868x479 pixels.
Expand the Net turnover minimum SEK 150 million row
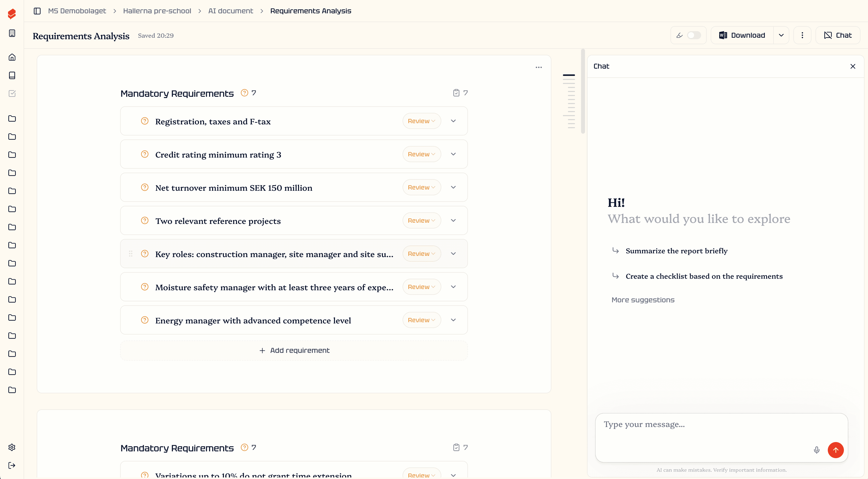tap(453, 187)
